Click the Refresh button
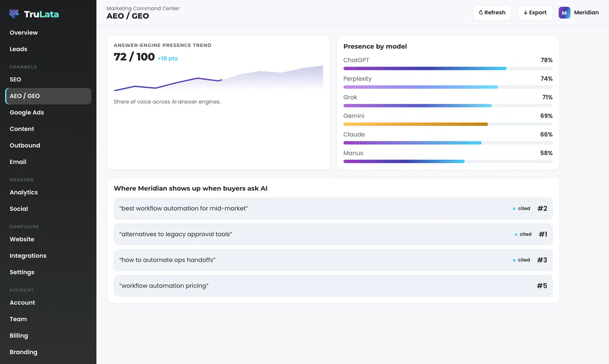This screenshot has height=364, width=609. pos(492,12)
